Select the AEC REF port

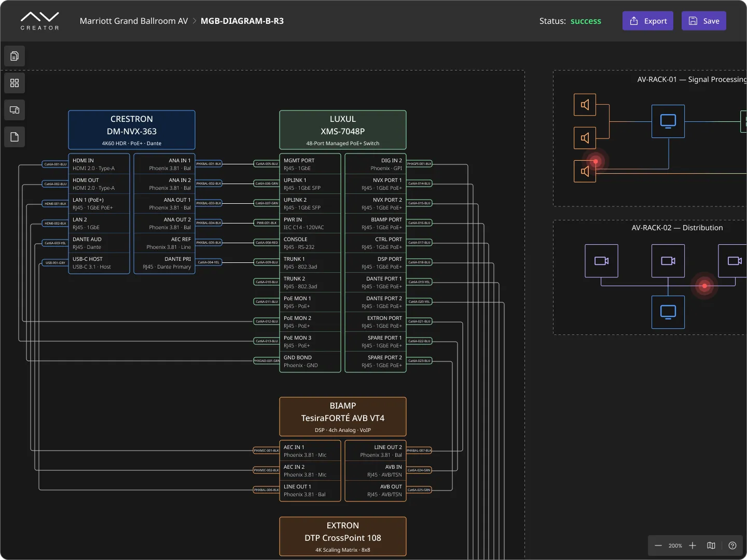tap(164, 243)
